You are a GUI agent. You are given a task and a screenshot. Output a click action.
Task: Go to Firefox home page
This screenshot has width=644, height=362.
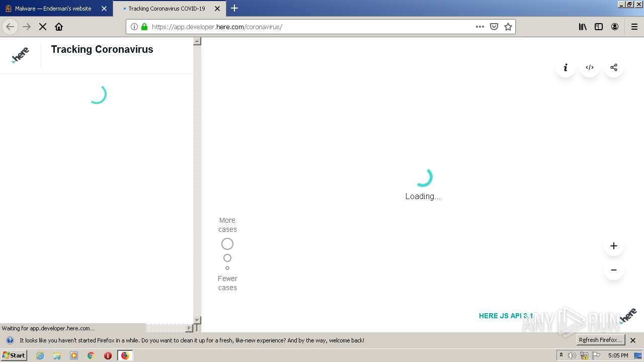pos(59,27)
